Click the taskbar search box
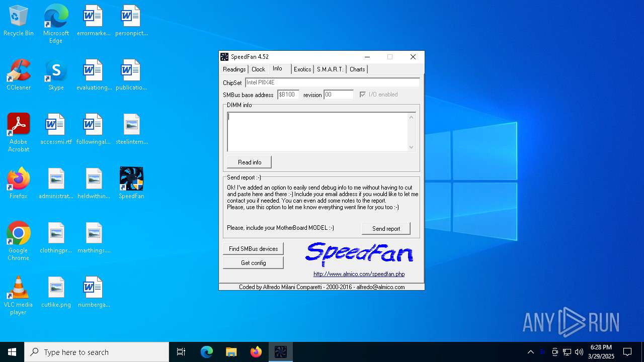Viewport: 644px width, 362px height. pyautogui.click(x=97, y=352)
